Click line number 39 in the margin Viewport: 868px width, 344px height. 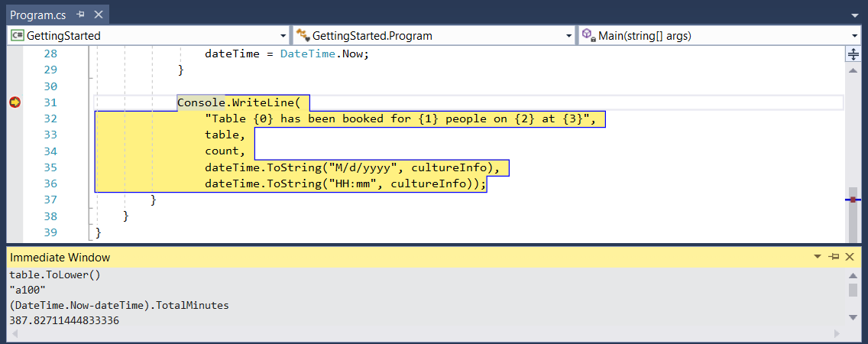[x=51, y=232]
